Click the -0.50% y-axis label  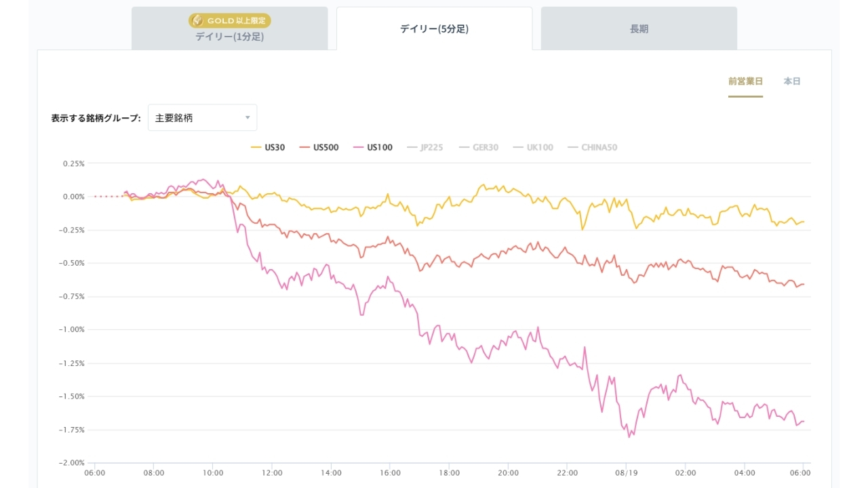(x=72, y=263)
